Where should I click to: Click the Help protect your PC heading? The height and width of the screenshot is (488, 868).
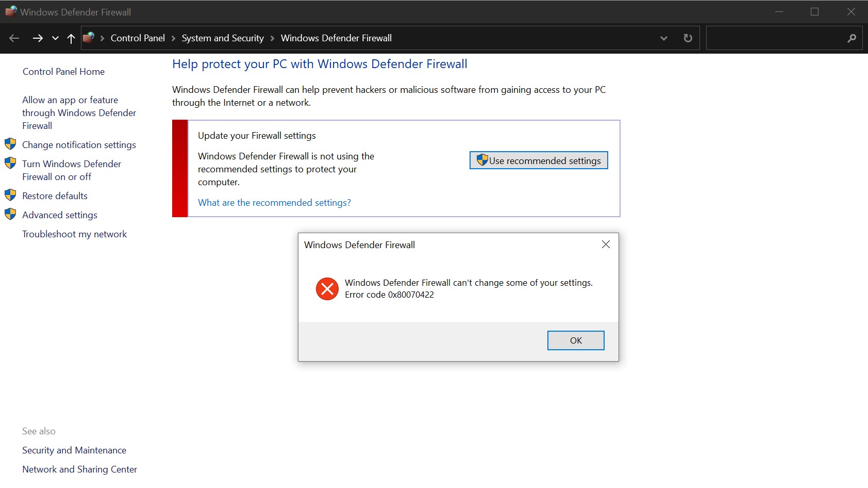tap(320, 64)
